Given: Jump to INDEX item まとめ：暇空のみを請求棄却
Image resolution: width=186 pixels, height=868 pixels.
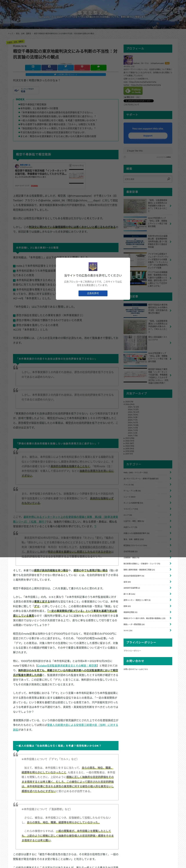Looking at the screenshot, I should coord(58,136).
